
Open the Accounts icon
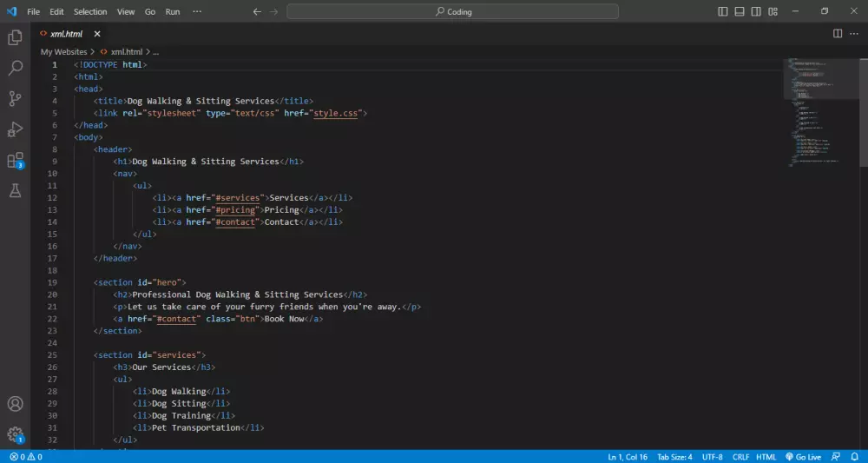pos(15,404)
